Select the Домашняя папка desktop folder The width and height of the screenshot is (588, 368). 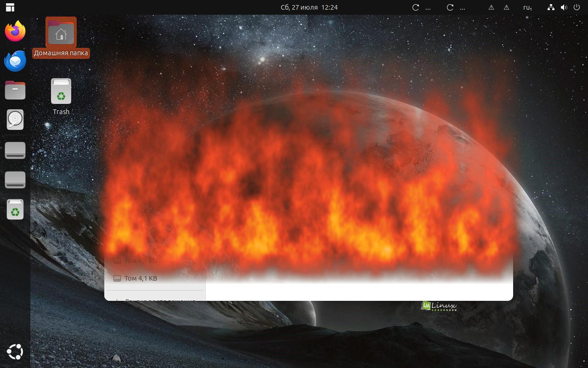click(x=61, y=38)
